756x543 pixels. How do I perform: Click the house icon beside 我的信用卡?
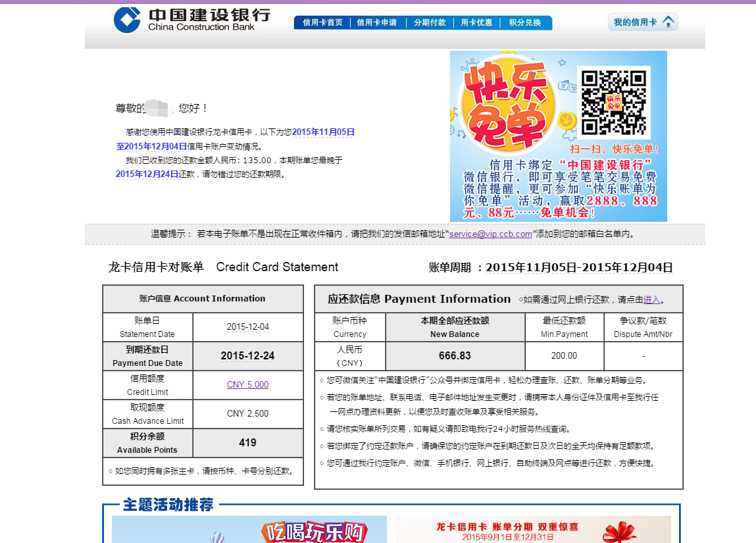click(x=668, y=22)
